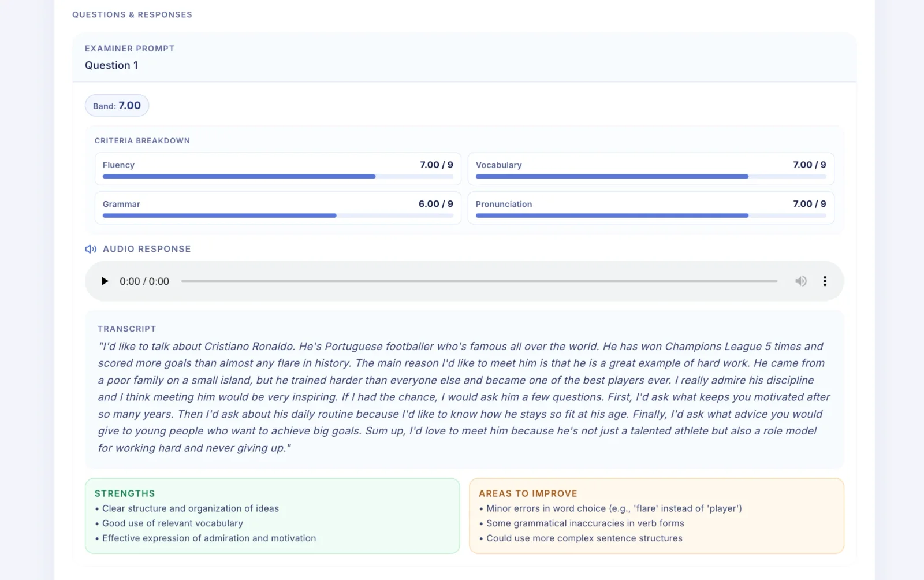Viewport: 924px width, 580px height.
Task: Click the STRENGTHS heading
Action: point(125,493)
